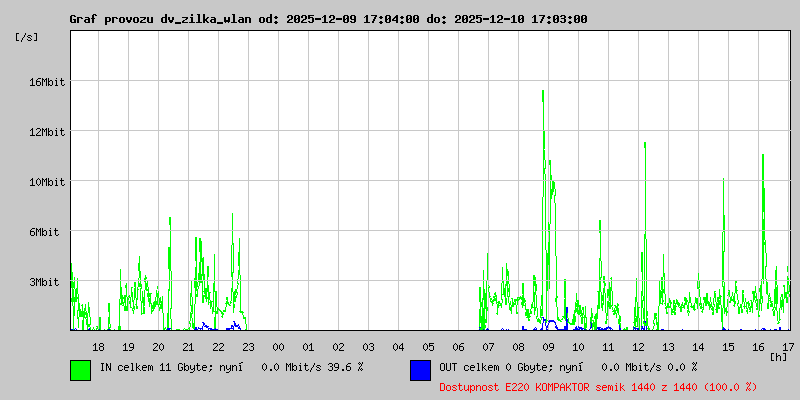Image resolution: width=800 pixels, height=400 pixels.
Task: Click the '14' hour label on x-axis
Action: point(698,347)
